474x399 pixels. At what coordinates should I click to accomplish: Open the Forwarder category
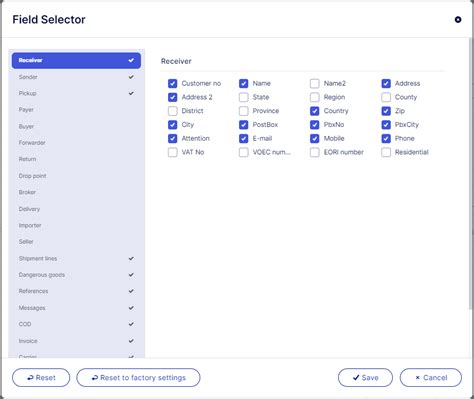[x=76, y=143]
